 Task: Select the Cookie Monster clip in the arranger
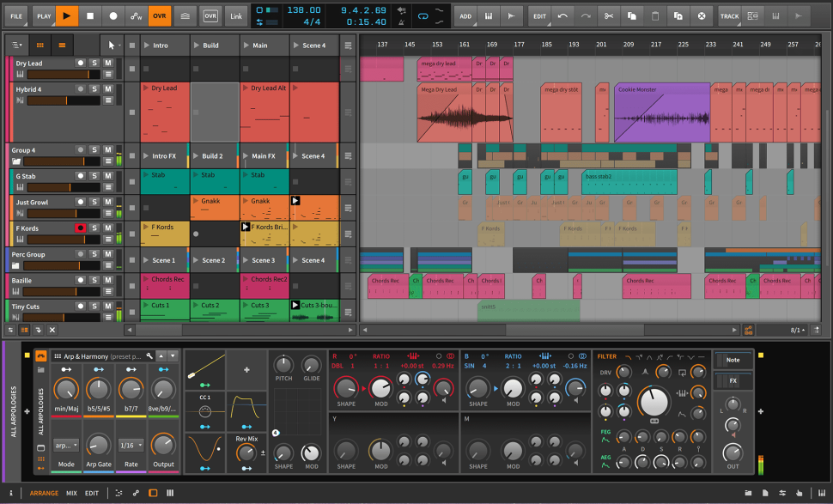click(662, 112)
